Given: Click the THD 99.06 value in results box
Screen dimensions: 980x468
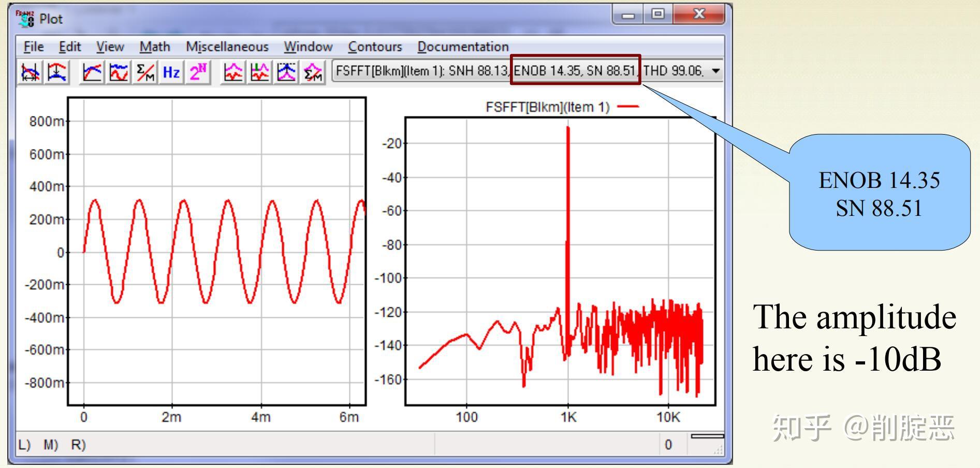Looking at the screenshot, I should pos(672,71).
